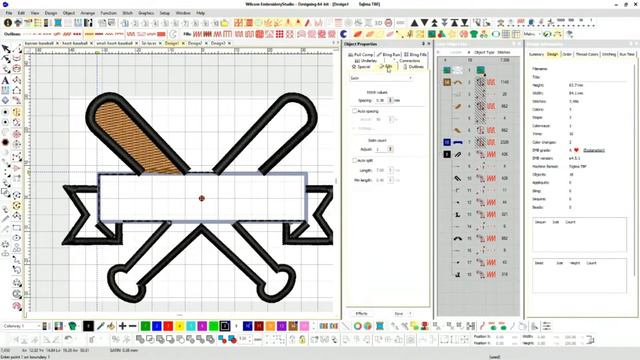
Task: Open the Special tab in Object Properties
Action: pyautogui.click(x=361, y=67)
